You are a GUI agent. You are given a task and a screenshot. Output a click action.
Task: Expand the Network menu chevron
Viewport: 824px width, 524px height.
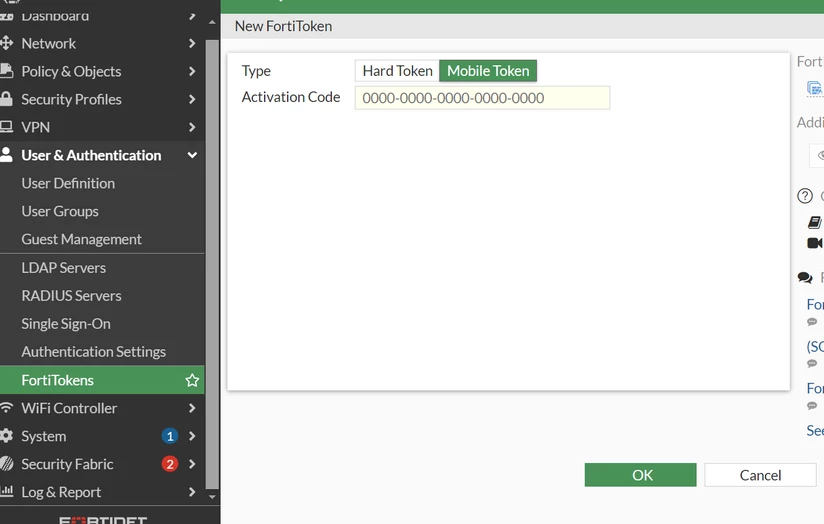[192, 43]
